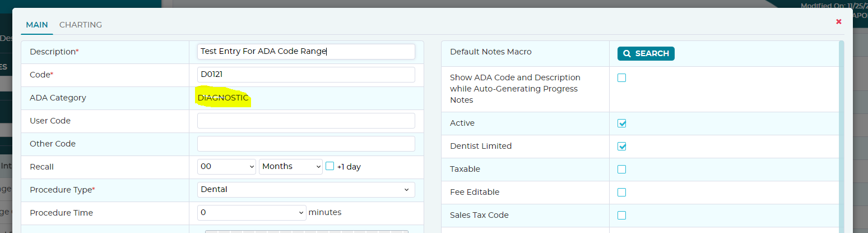
Task: Click the Recall label
Action: pos(42,167)
